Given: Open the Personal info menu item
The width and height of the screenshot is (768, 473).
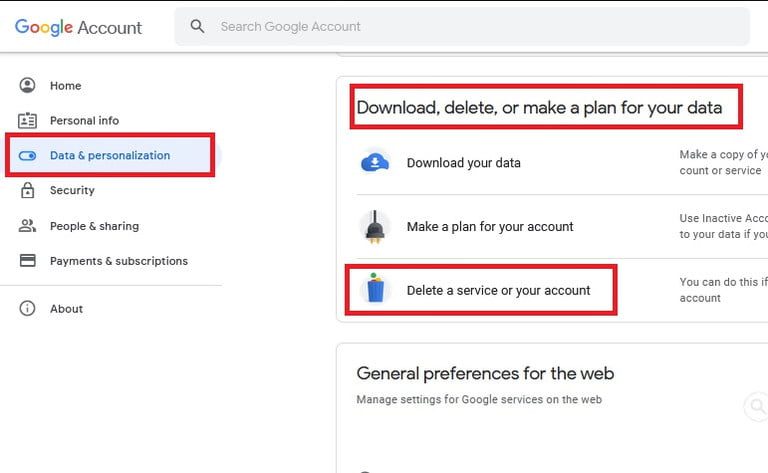Looking at the screenshot, I should [84, 121].
